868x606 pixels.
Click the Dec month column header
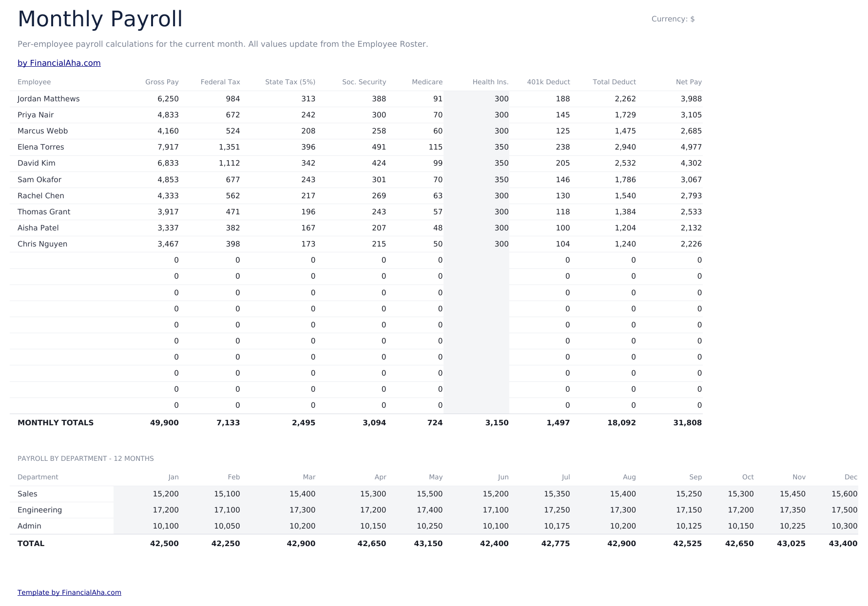point(851,477)
